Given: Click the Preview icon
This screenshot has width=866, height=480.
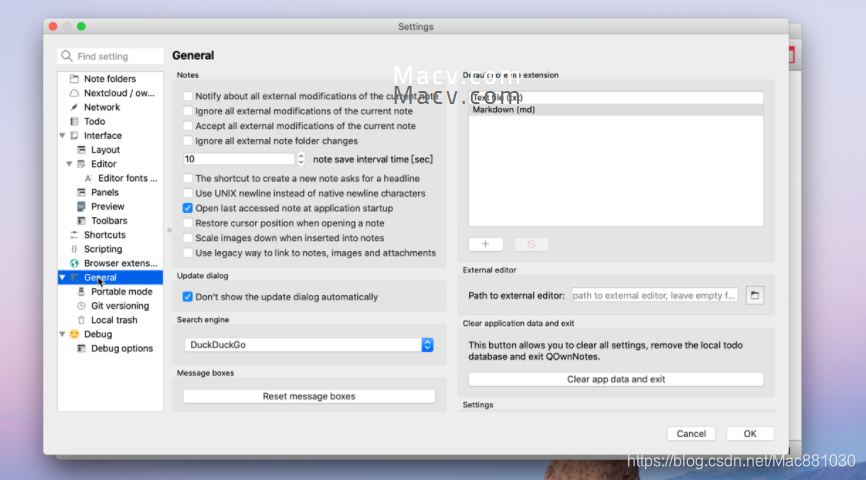Looking at the screenshot, I should tap(81, 207).
